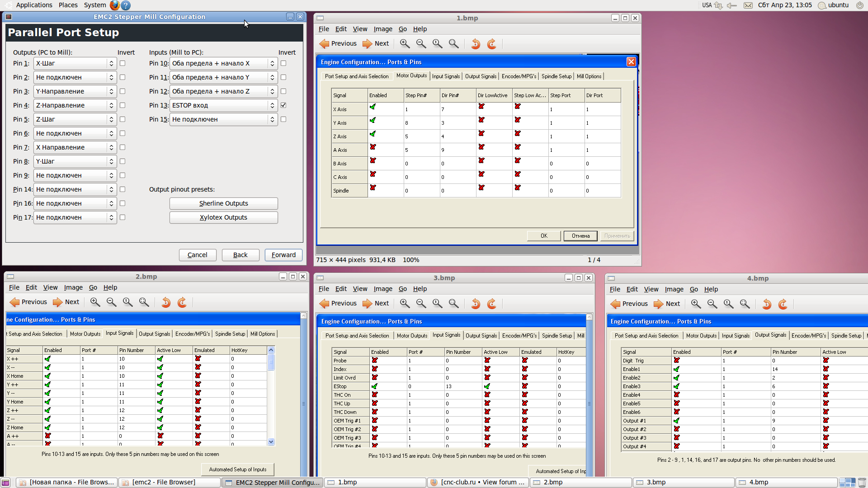The image size is (868, 488).
Task: Expand Pin 13 ESTOP input dropdown
Action: click(x=223, y=106)
